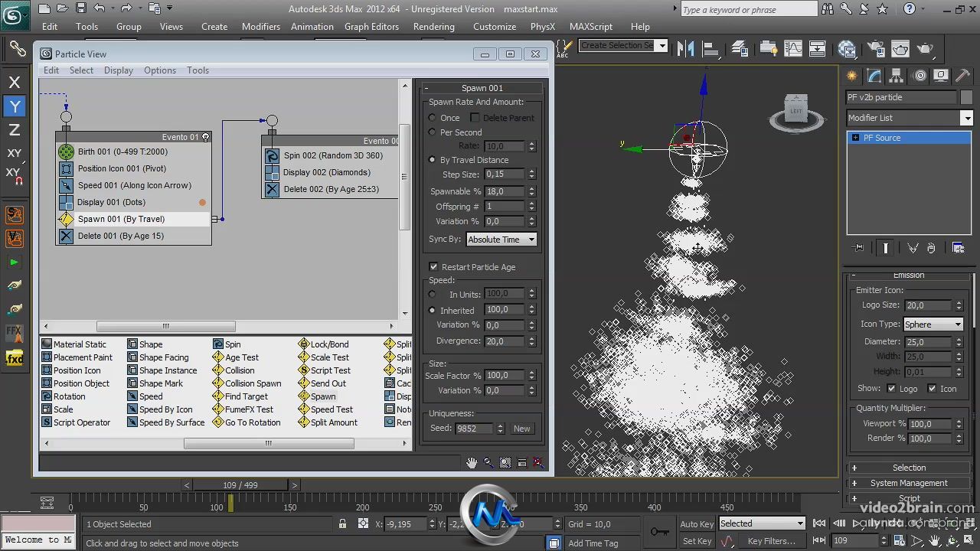Screen dimensions: 980x551
Task: Click the New seed button
Action: click(x=521, y=429)
